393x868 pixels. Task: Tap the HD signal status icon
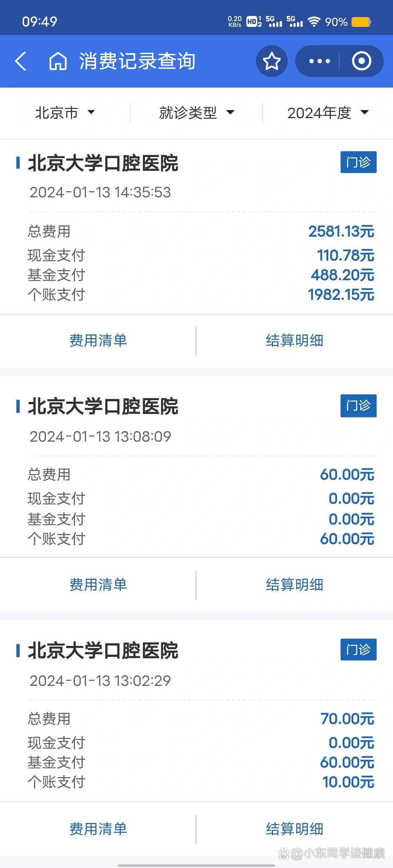(x=254, y=22)
